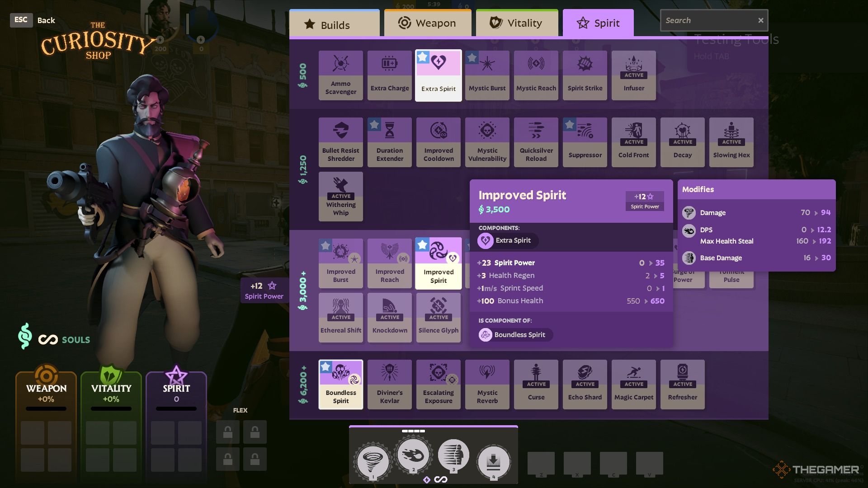
Task: Switch to the Weapon tab
Action: [x=427, y=23]
